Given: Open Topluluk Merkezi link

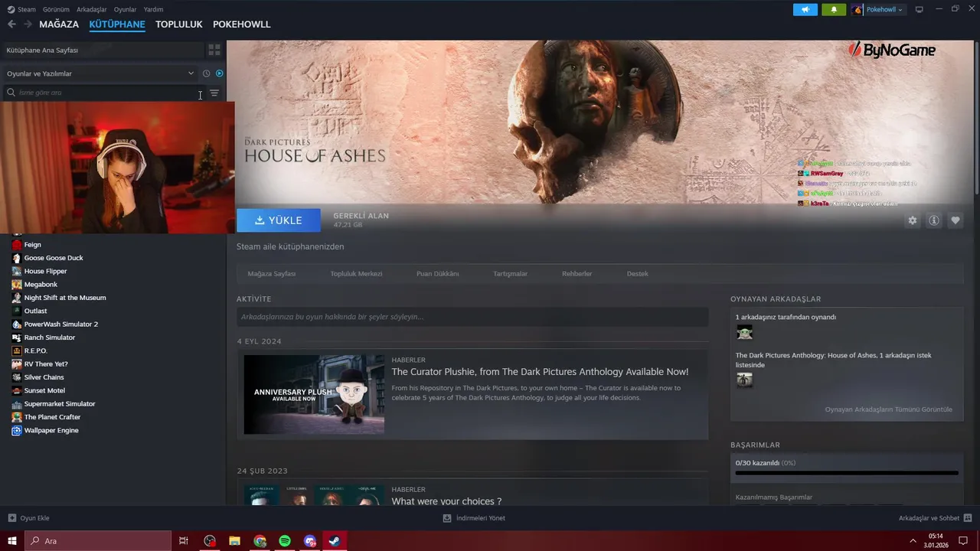Looking at the screenshot, I should tap(356, 273).
